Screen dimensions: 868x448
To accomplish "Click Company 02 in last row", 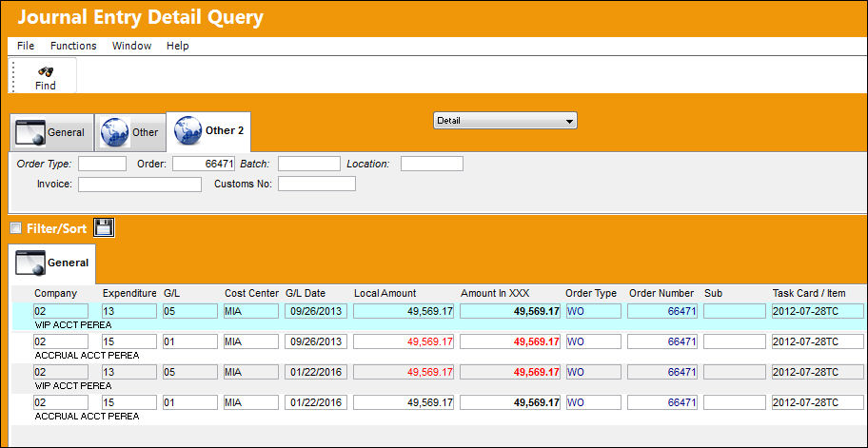I will pyautogui.click(x=61, y=402).
